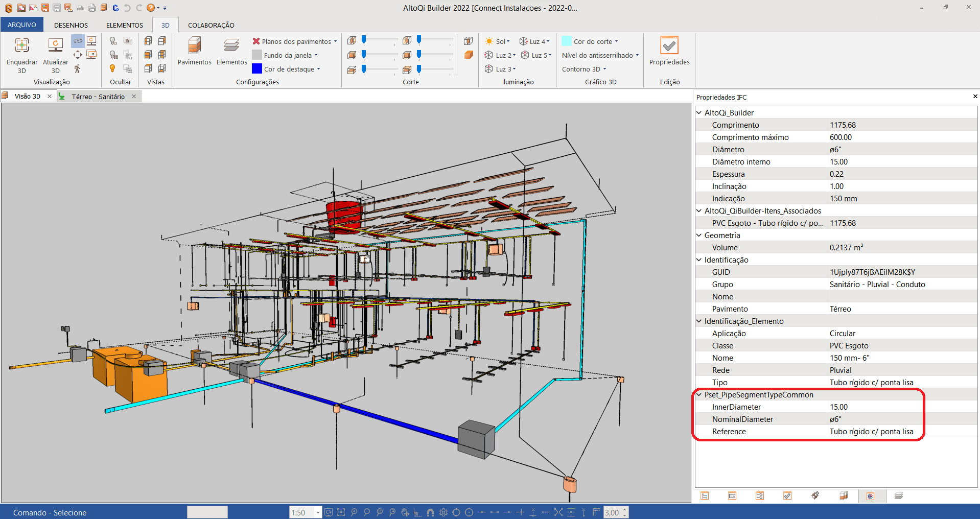Open the Pavimentos configuration

pyautogui.click(x=194, y=46)
